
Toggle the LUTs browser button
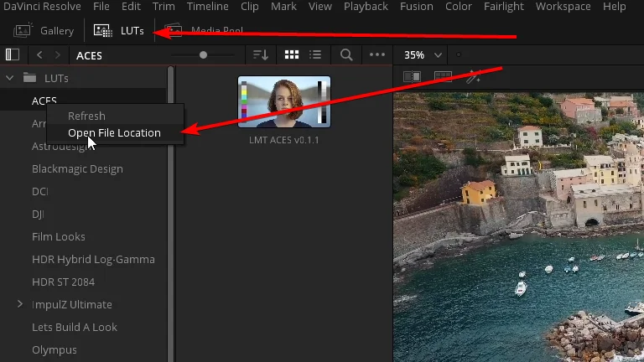(119, 31)
